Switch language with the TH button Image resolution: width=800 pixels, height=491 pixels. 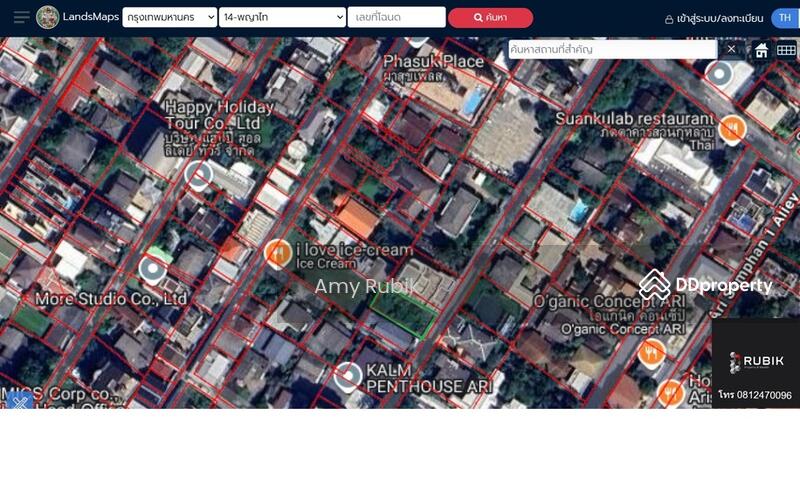point(785,18)
